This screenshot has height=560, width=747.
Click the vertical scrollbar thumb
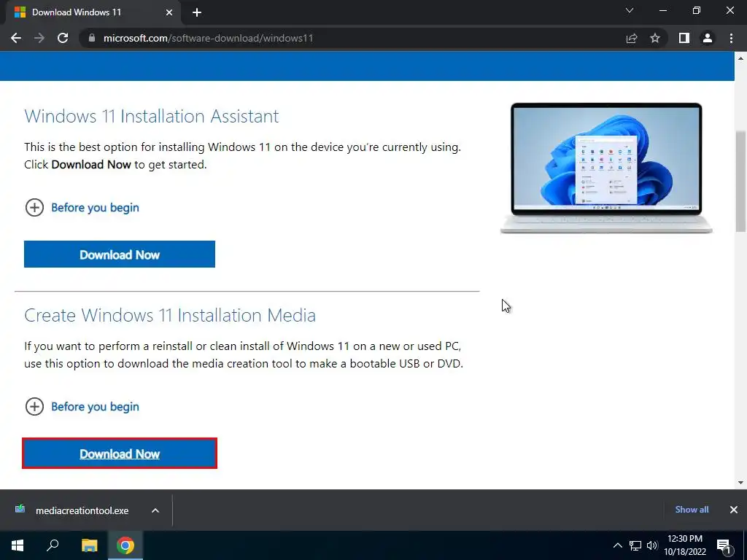[x=740, y=181]
